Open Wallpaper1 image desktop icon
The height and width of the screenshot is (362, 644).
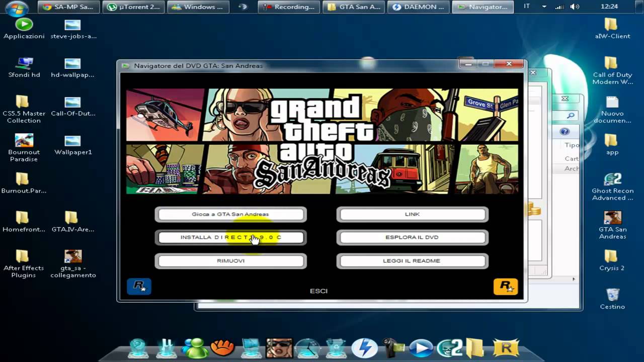(x=73, y=145)
